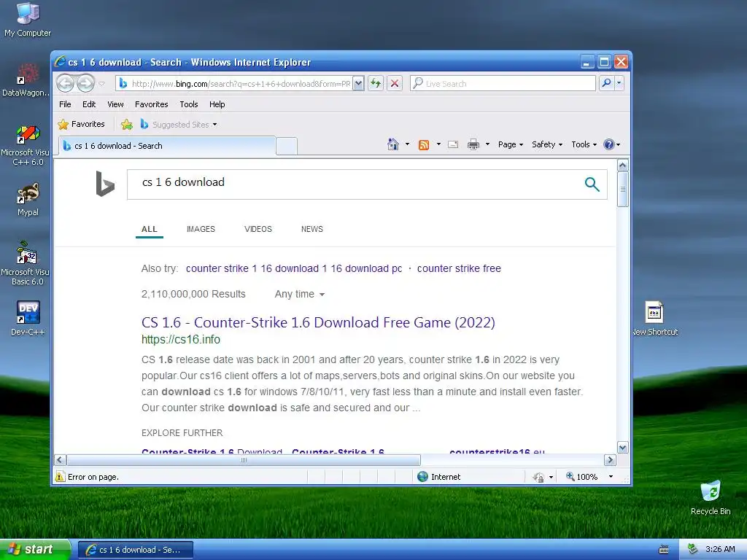
Task: Select the Microsoft Visual Basic 6.0 shortcut
Action: click(26, 264)
